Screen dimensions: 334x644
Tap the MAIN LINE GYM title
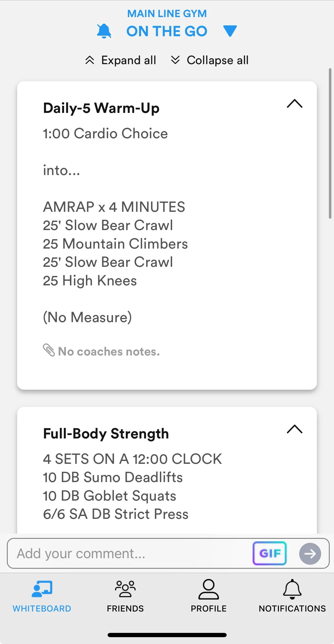(167, 13)
